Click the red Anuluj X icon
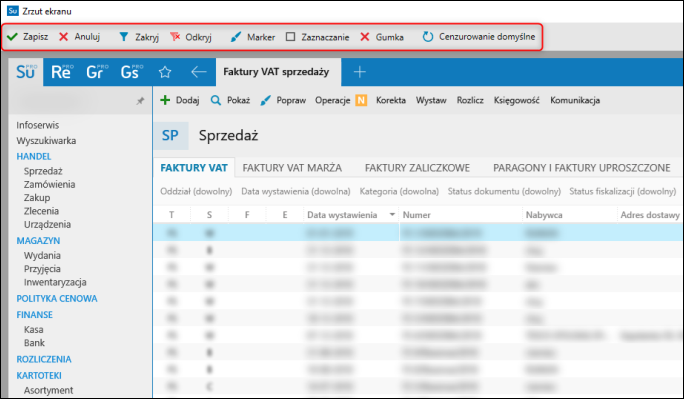Viewport: 684px width, 399px height. 64,37
